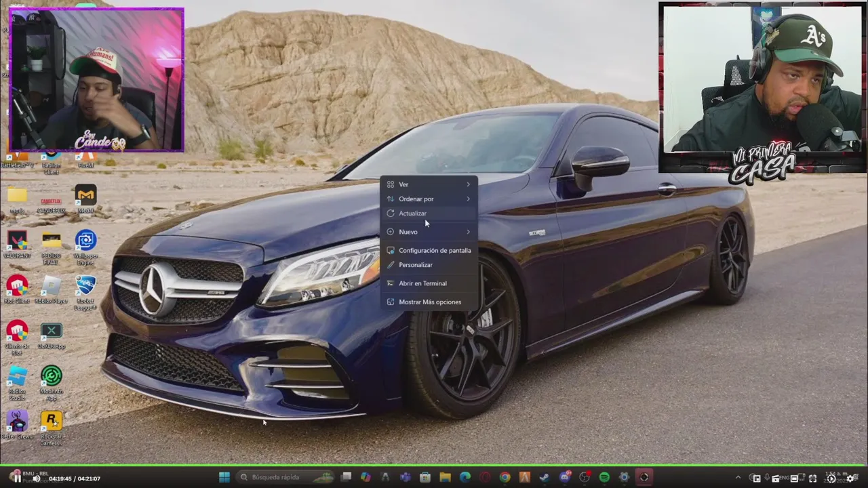This screenshot has width=868, height=488.
Task: Open the GoXLR App shortcut
Action: click(52, 335)
